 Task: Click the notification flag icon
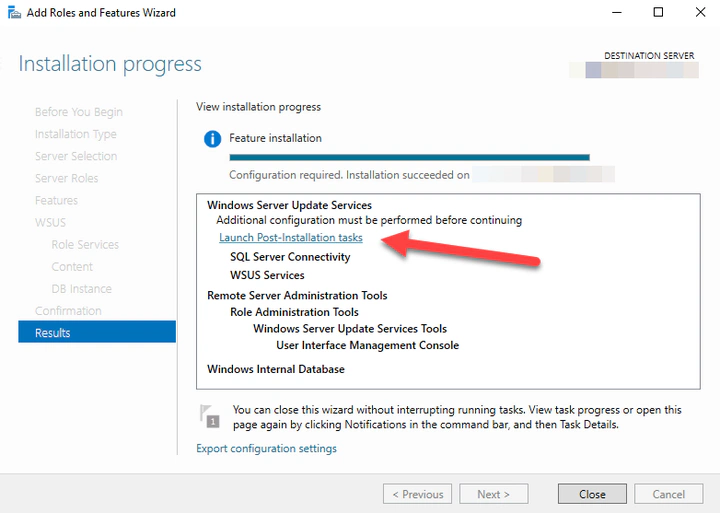(x=209, y=416)
